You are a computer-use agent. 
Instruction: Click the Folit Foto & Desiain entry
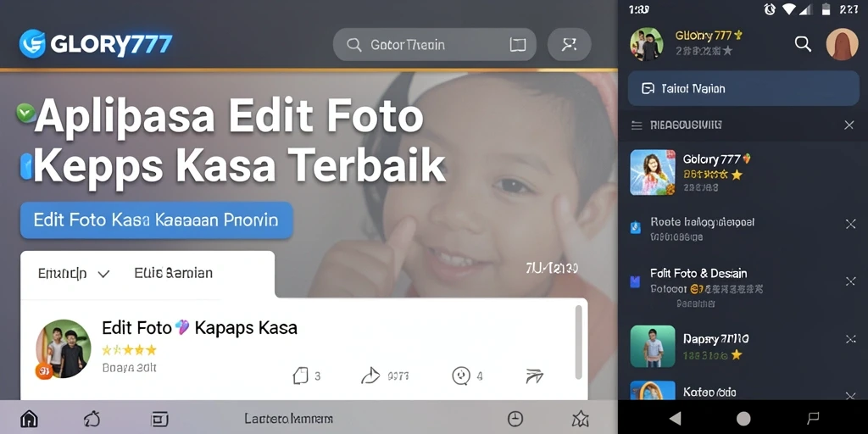click(698, 274)
